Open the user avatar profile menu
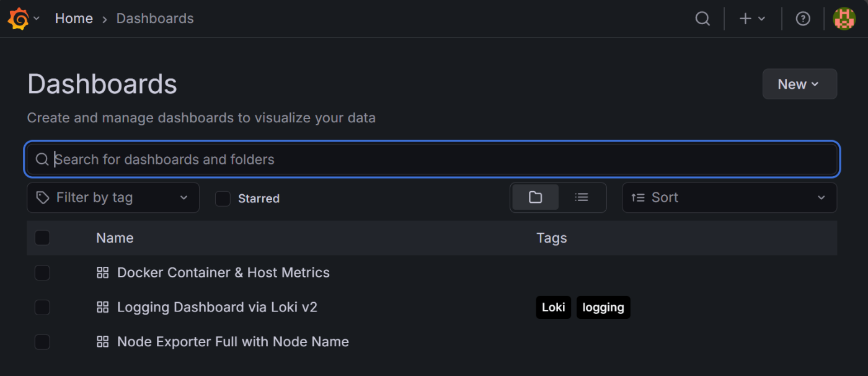Viewport: 868px width, 376px height. click(x=844, y=19)
